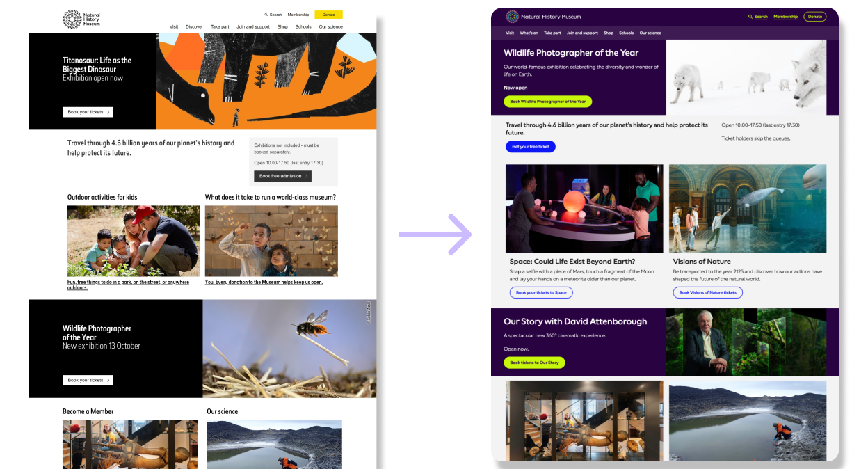
Task: Click the 'Our Story with David Attenborough' heading
Action: [575, 321]
